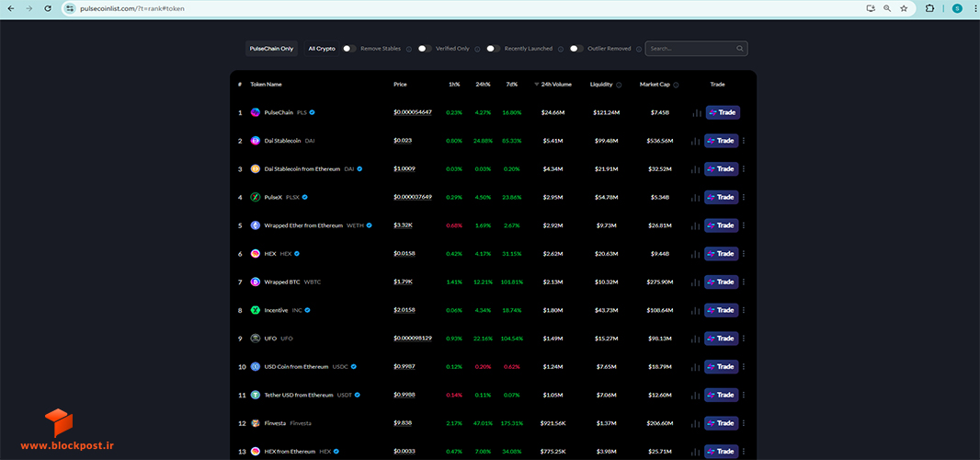Open the chart icon in HEX row
980x460 pixels.
click(696, 254)
